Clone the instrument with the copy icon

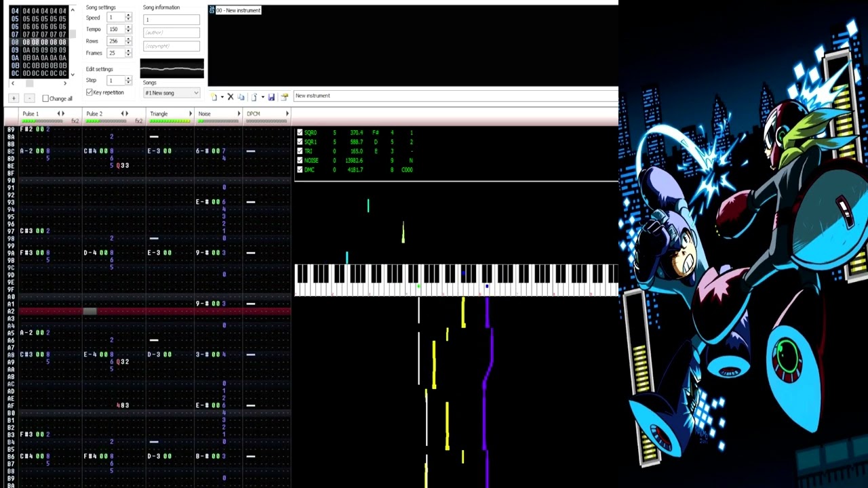(x=241, y=97)
